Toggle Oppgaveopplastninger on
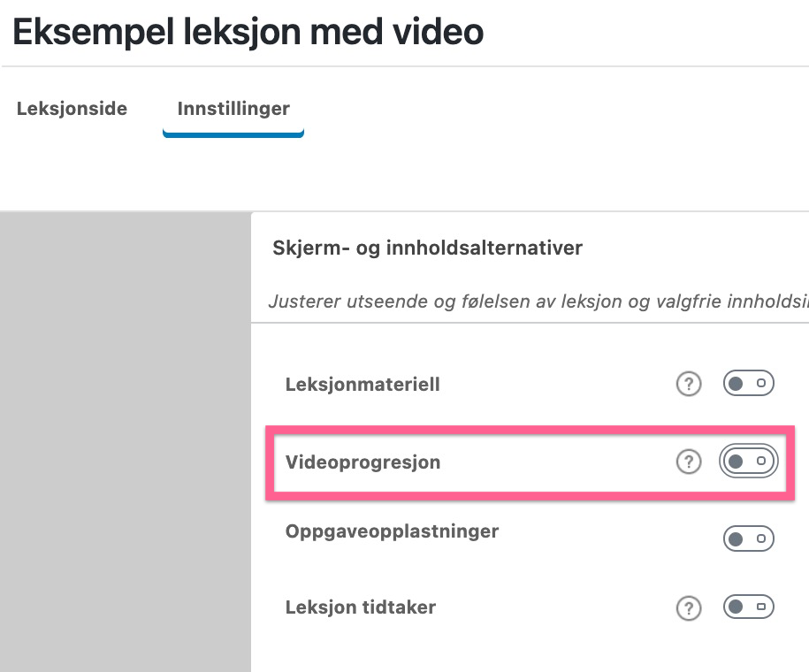 (x=748, y=538)
